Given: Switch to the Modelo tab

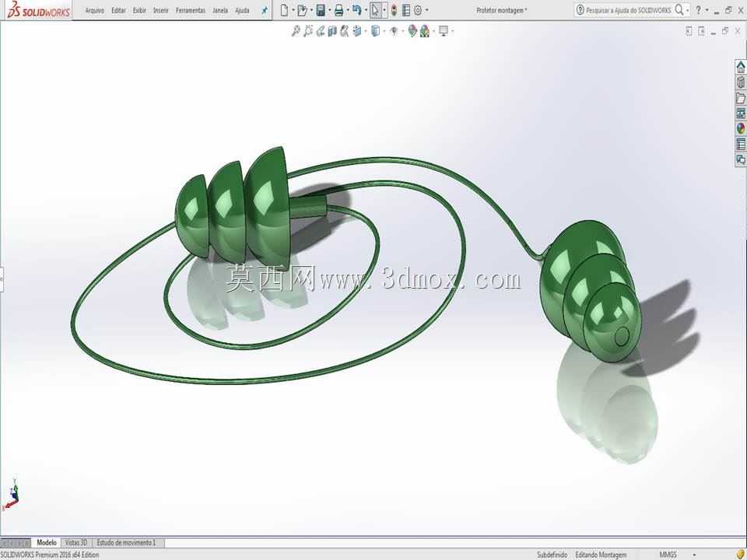Looking at the screenshot, I should pyautogui.click(x=46, y=542).
